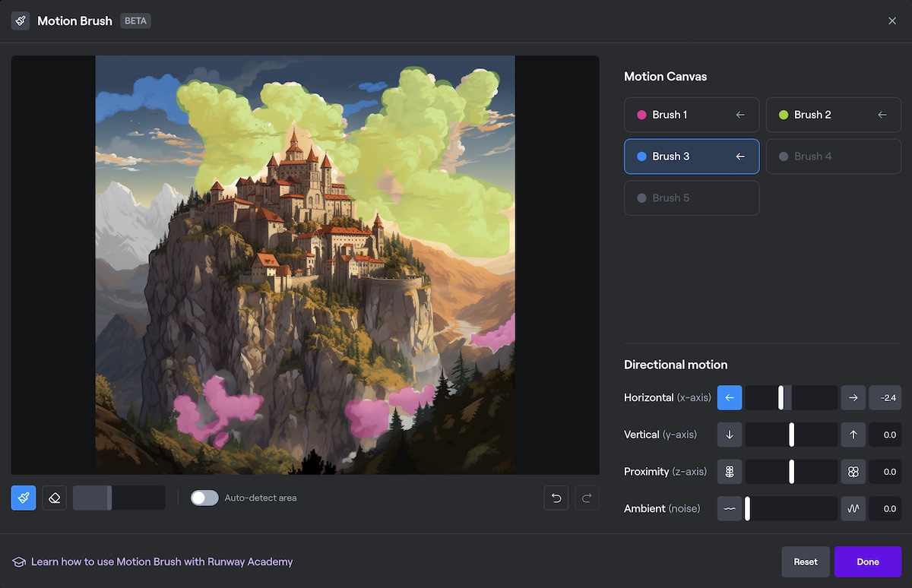
Task: Click the high ambient noise icon
Action: [x=853, y=509]
